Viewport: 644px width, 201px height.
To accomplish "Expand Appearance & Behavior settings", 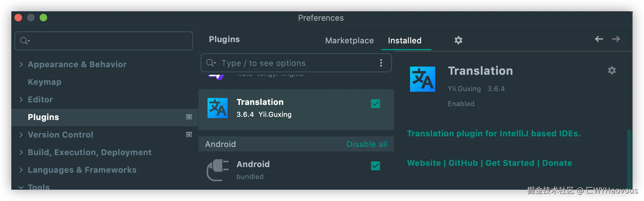I will pyautogui.click(x=21, y=64).
